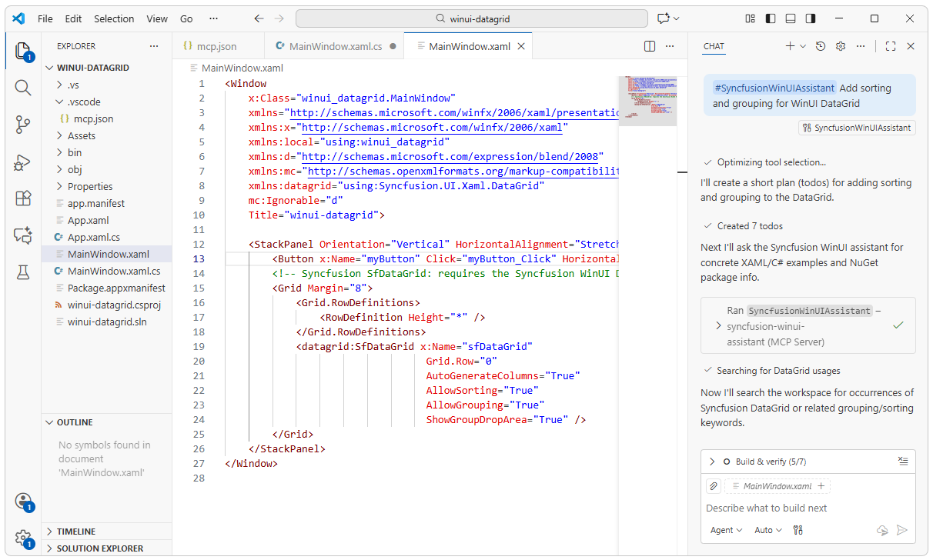
Task: Switch to the mcp.json editor tab
Action: (x=216, y=45)
